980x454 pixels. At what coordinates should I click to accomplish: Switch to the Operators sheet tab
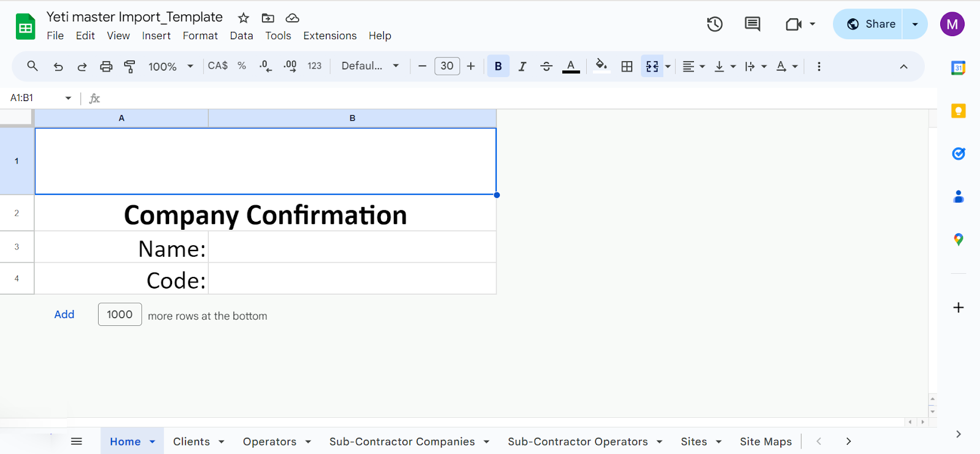(269, 442)
